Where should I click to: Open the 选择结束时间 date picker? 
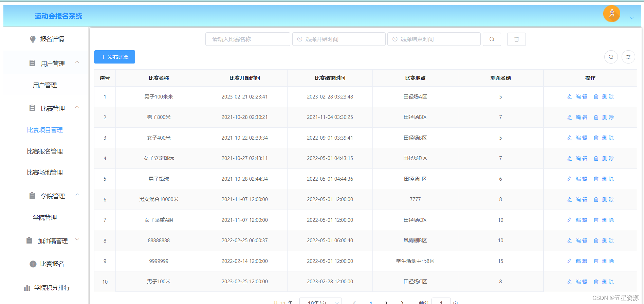(x=434, y=39)
